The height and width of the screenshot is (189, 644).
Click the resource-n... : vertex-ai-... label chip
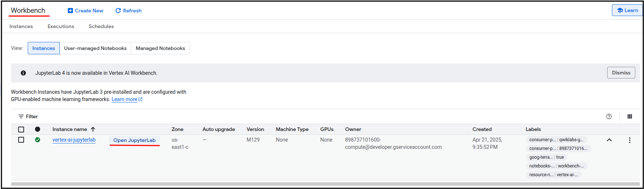click(x=554, y=175)
